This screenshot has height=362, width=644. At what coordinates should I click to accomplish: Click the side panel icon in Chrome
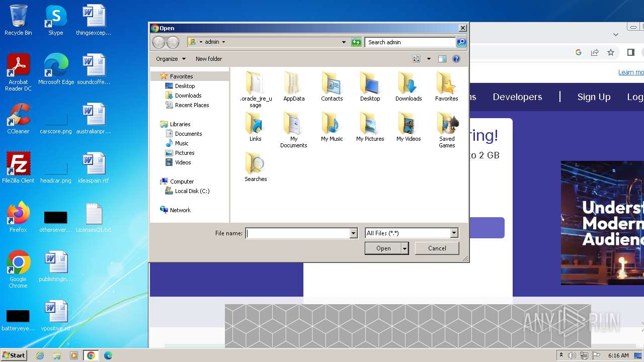click(631, 52)
